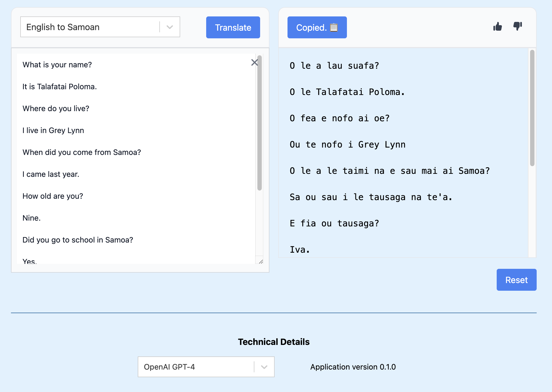Click the resize grip on the input box
552x392 pixels.
[261, 262]
